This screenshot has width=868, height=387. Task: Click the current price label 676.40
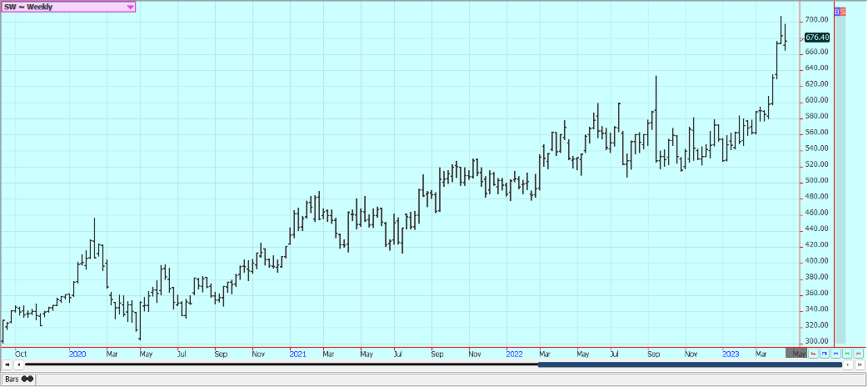pos(817,38)
